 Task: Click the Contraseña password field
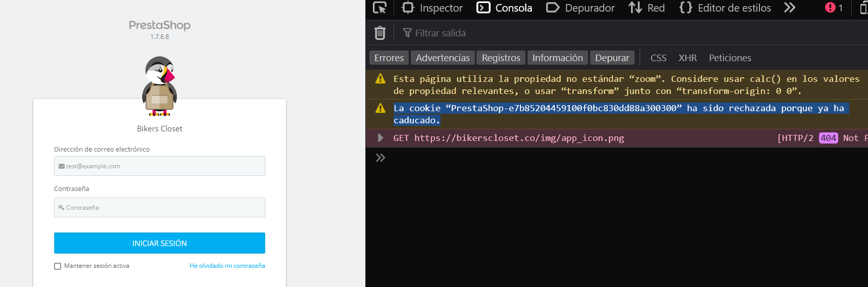tap(160, 207)
